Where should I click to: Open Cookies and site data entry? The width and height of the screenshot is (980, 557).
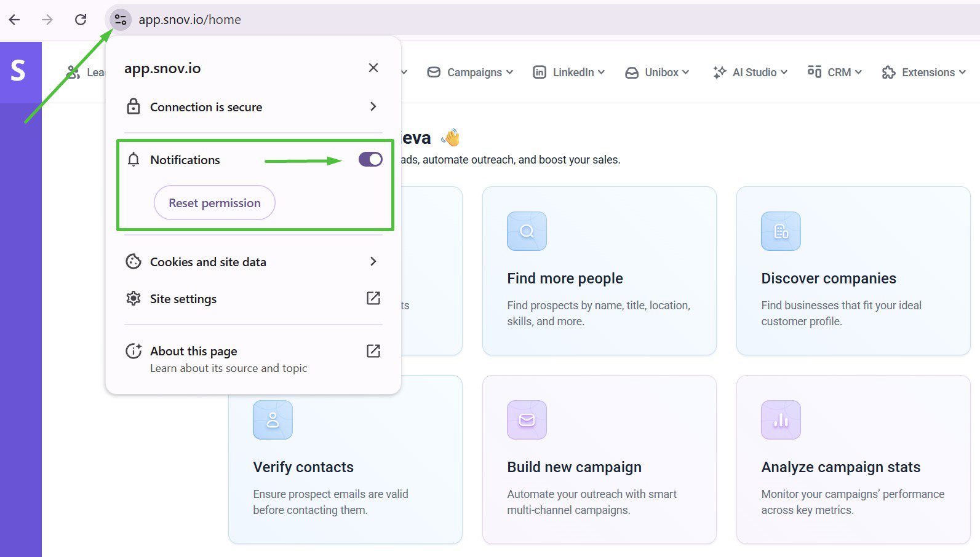coord(253,262)
